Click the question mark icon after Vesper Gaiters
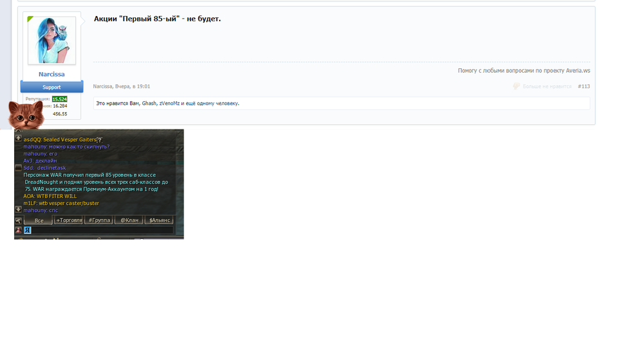 [100, 140]
